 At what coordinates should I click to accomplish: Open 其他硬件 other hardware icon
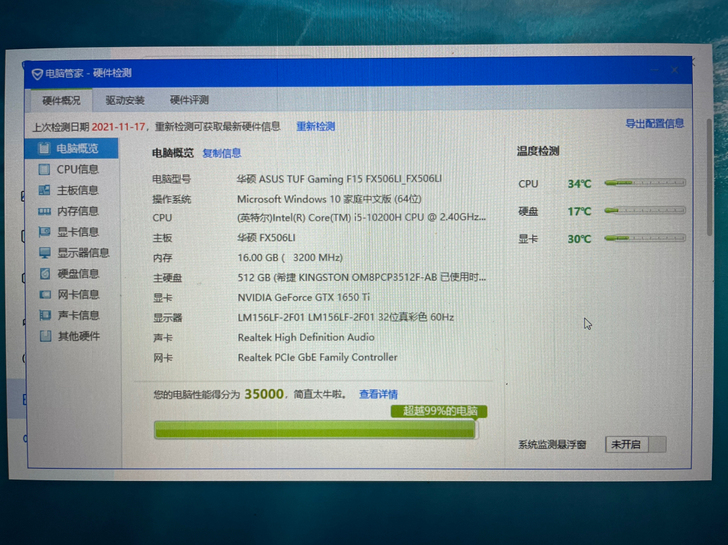click(46, 336)
